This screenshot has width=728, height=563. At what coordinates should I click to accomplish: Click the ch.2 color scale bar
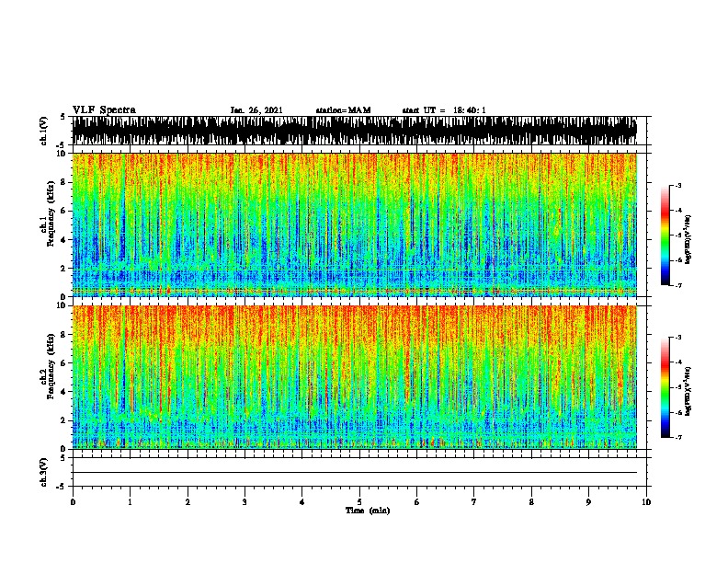point(665,387)
